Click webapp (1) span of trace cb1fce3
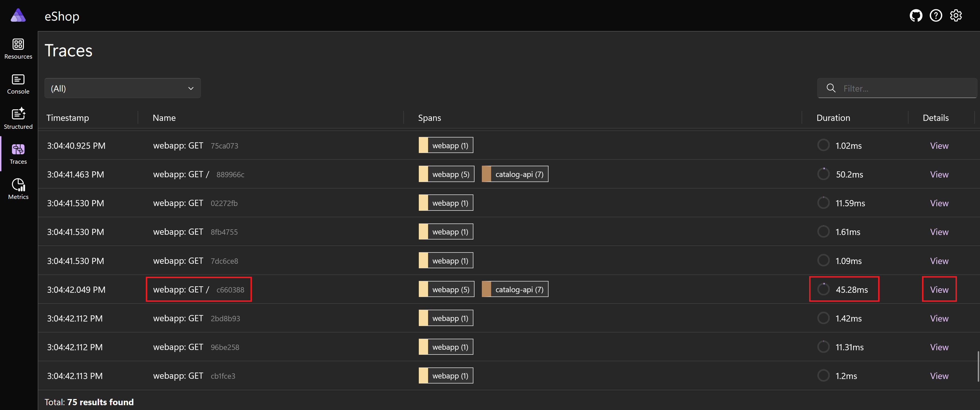The height and width of the screenshot is (410, 980). pyautogui.click(x=446, y=375)
